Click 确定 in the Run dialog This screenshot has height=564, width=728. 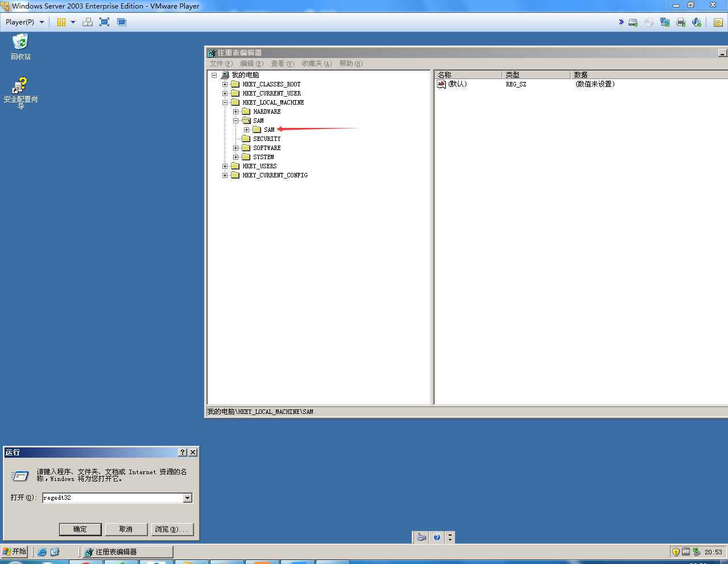click(80, 529)
